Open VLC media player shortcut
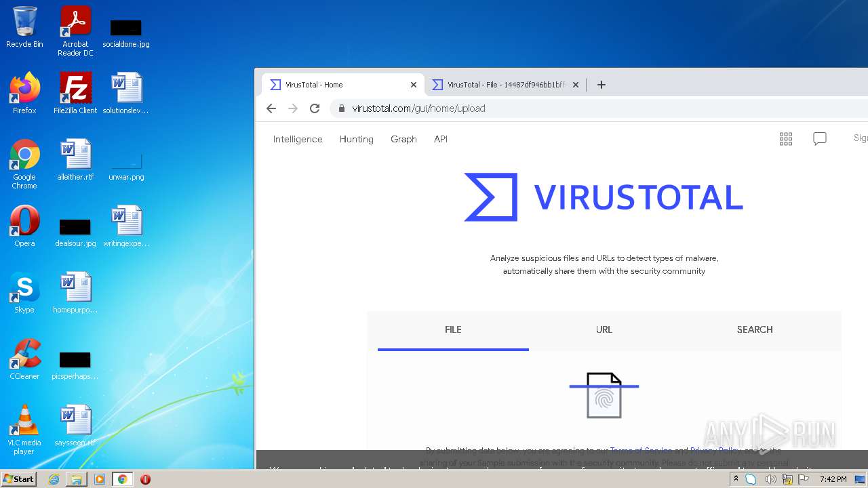The height and width of the screenshot is (488, 868). click(24, 430)
